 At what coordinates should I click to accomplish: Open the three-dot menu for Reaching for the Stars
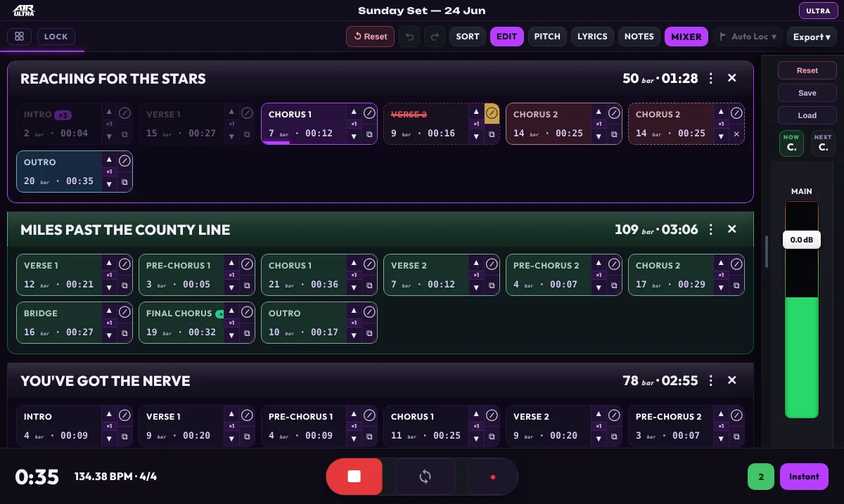point(711,78)
